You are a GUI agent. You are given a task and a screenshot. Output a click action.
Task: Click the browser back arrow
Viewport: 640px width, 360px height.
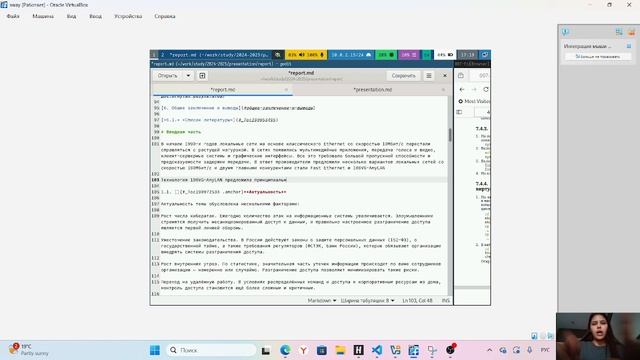click(x=462, y=89)
